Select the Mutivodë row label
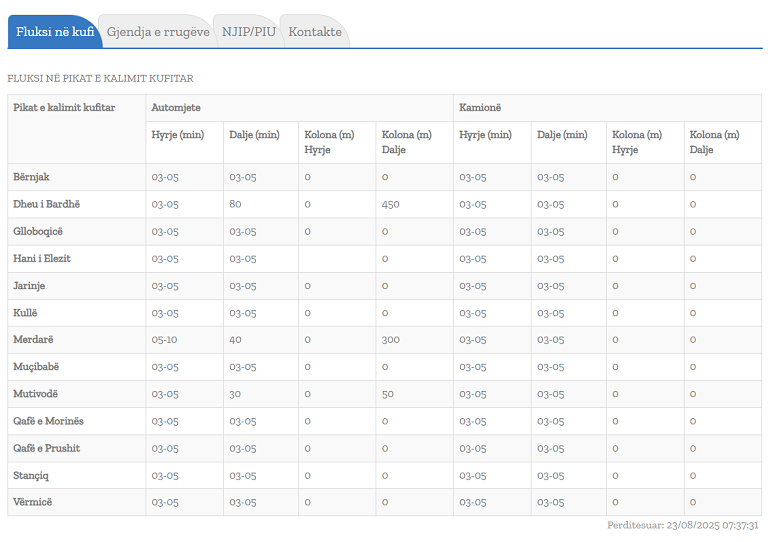 35,394
